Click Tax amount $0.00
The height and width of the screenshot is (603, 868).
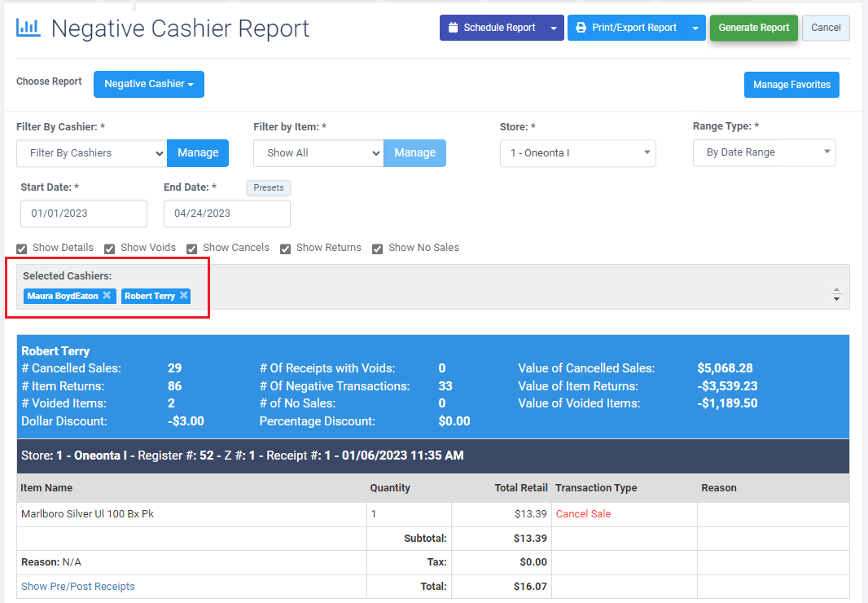(x=533, y=562)
